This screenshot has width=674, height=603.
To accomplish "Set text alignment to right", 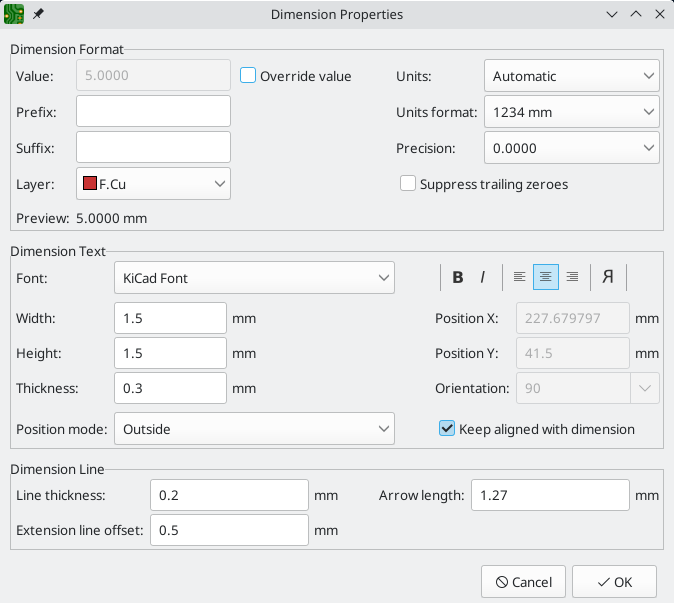I will click(x=572, y=277).
